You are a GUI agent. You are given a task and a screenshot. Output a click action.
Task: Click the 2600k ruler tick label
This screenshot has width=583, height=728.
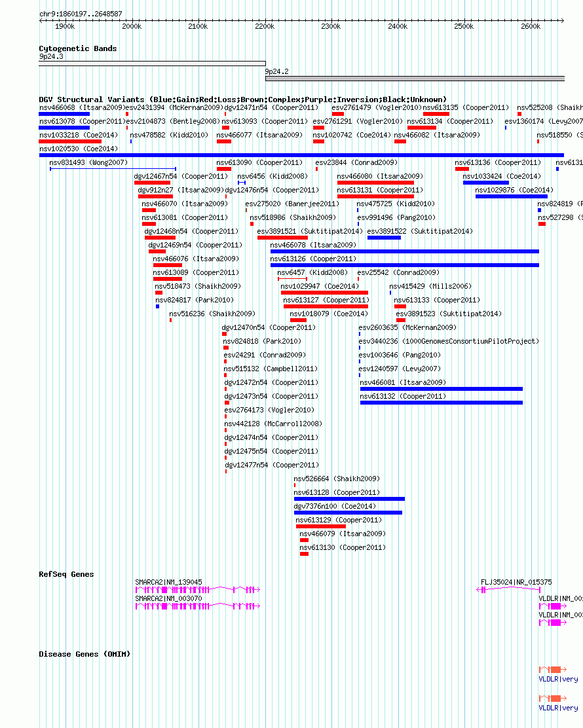[x=531, y=26]
